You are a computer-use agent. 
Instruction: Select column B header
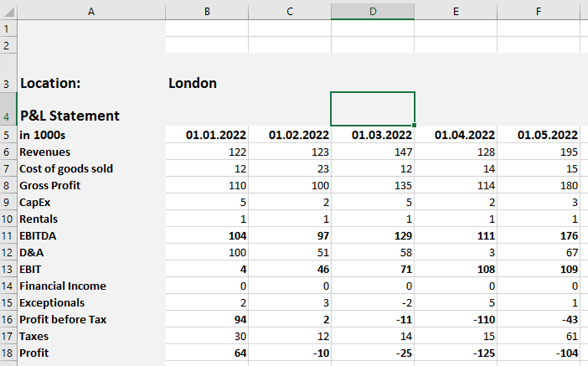tap(207, 11)
